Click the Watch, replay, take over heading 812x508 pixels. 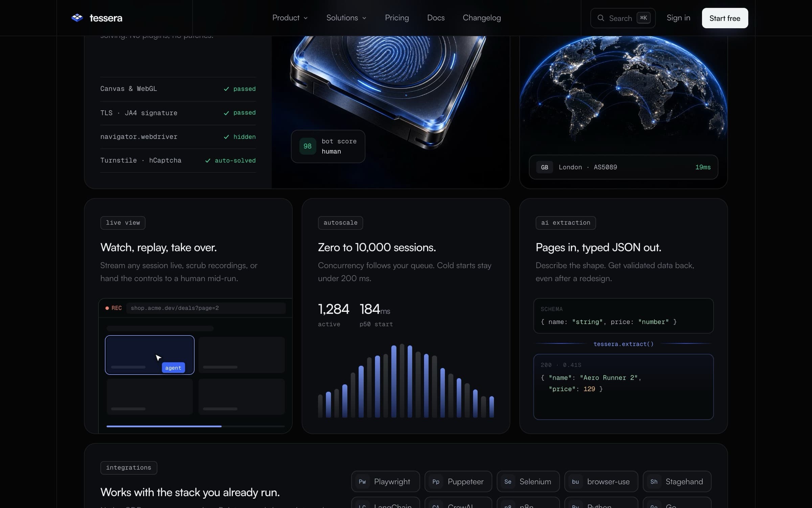point(158,248)
